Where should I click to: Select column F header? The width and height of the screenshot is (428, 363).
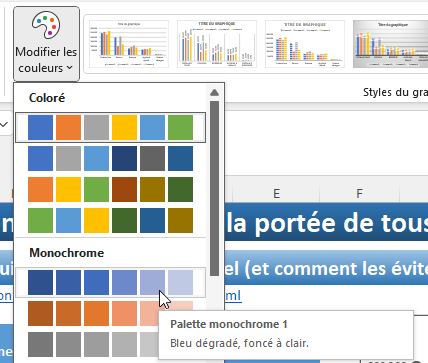pos(359,193)
